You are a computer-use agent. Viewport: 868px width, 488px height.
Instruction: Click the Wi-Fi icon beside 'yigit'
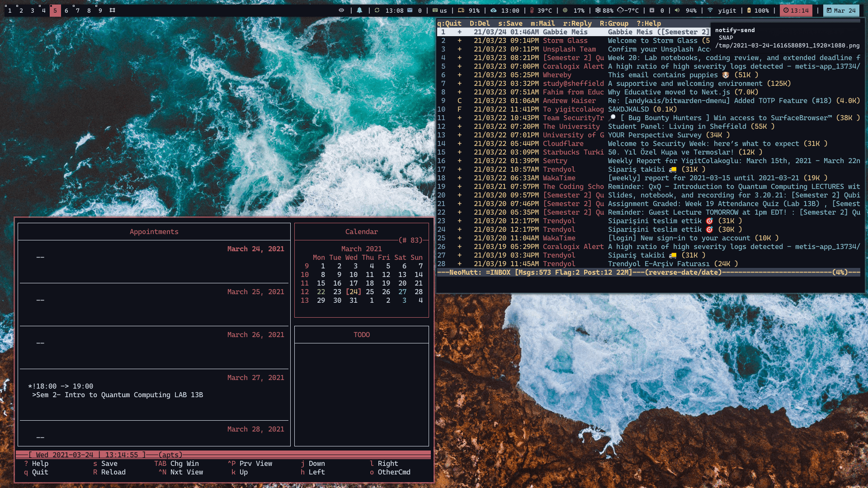point(710,10)
